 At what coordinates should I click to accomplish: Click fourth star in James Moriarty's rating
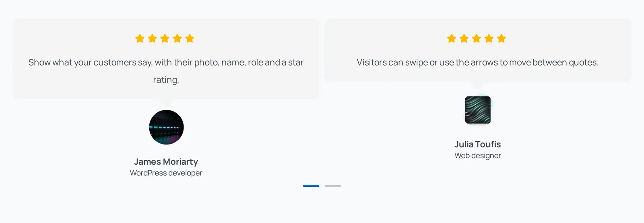coord(177,38)
